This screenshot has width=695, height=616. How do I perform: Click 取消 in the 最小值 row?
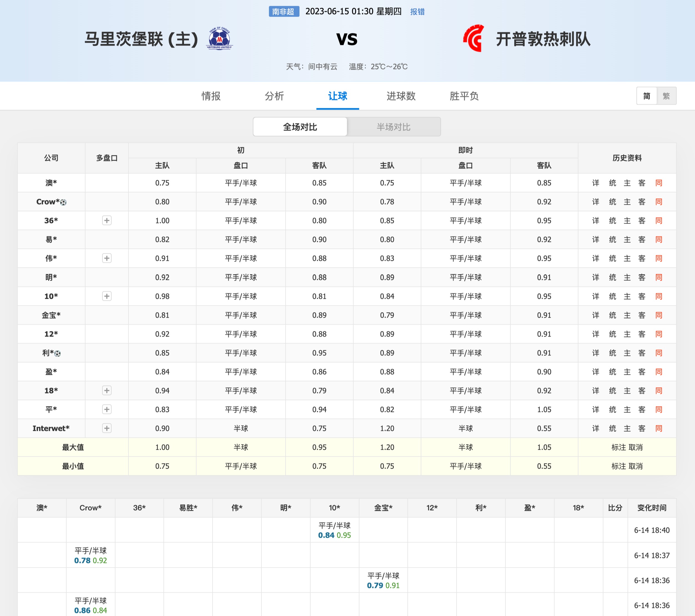point(636,466)
